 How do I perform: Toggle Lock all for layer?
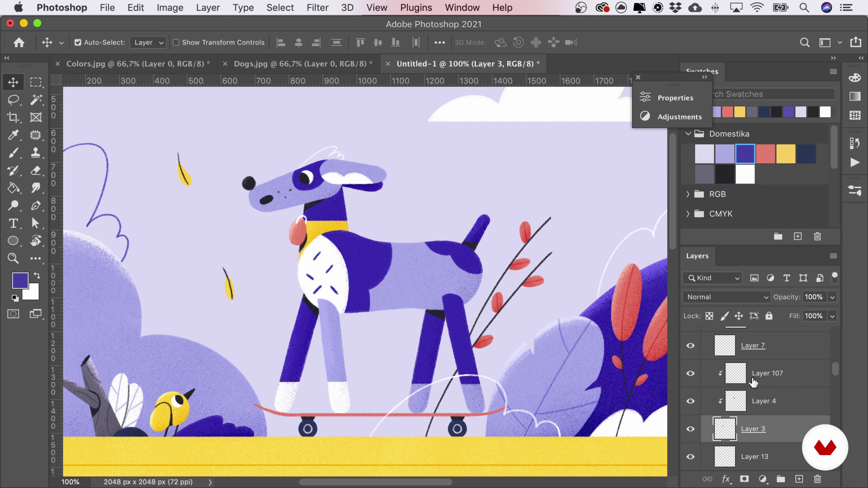click(769, 316)
